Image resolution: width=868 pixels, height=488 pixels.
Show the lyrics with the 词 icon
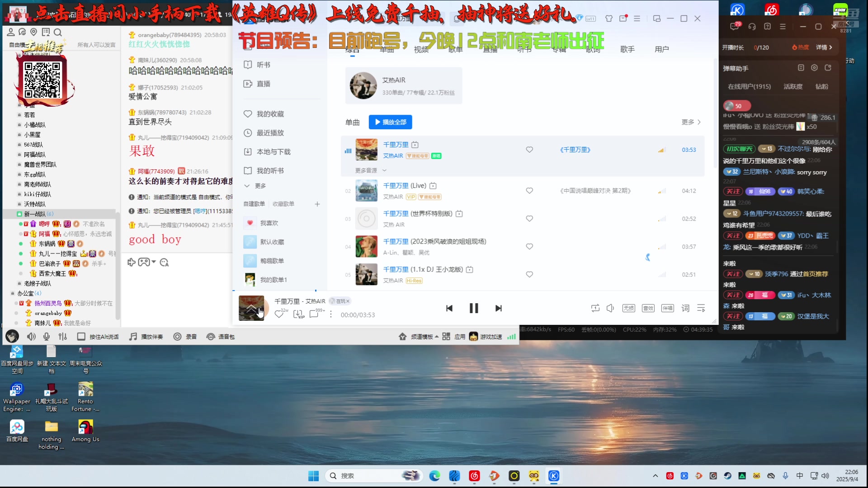pos(685,308)
